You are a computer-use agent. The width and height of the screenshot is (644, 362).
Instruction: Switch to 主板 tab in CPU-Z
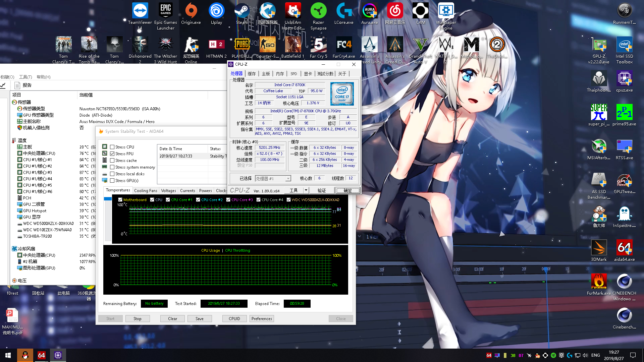[266, 74]
